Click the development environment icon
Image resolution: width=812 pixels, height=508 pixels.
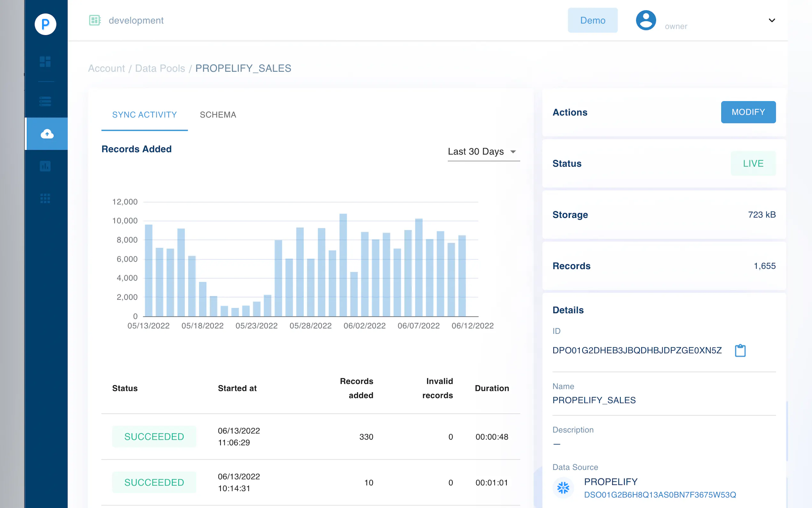pos(95,20)
